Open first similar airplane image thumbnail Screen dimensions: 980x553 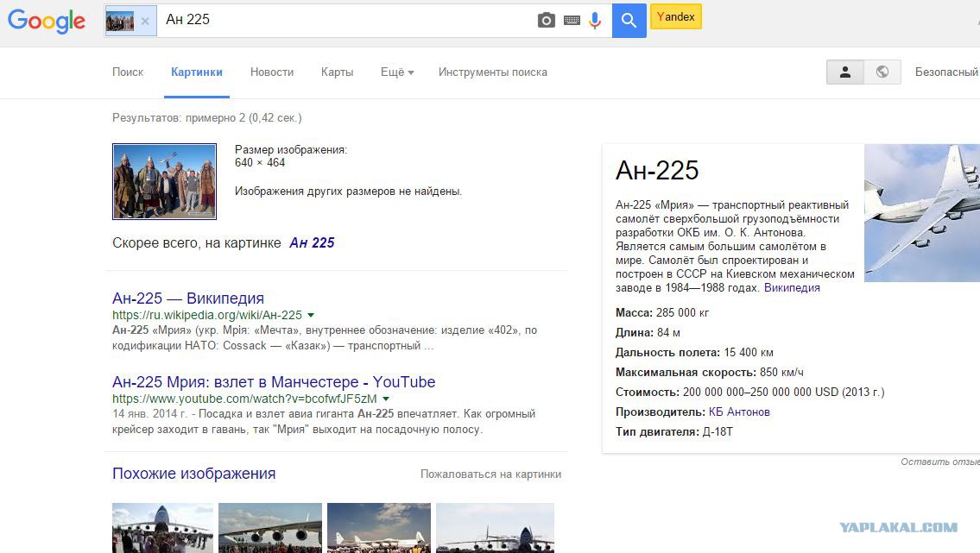point(162,528)
